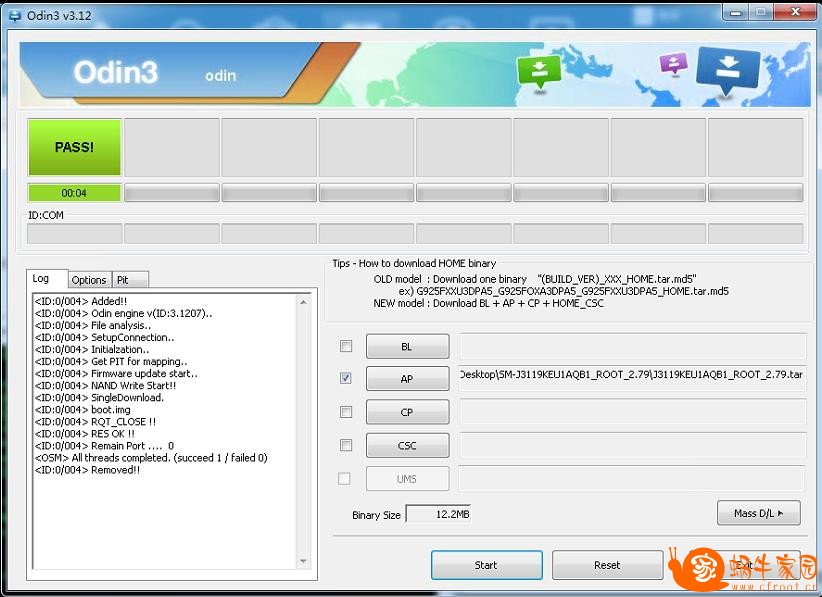This screenshot has width=822, height=597.
Task: Select log line 'Added!!'
Action: click(x=81, y=301)
